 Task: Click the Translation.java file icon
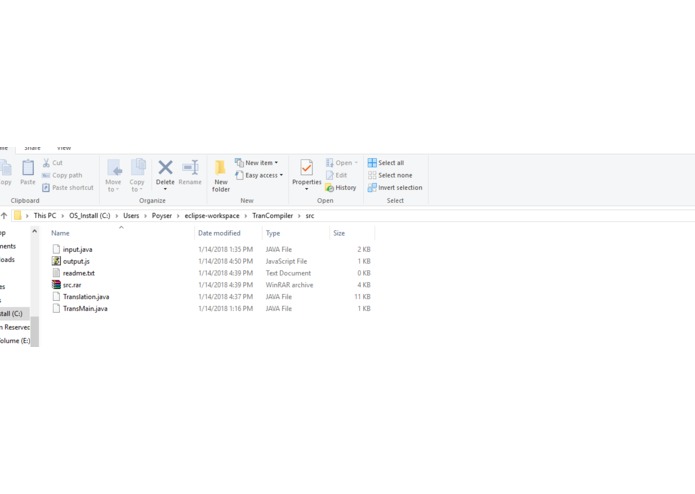point(56,296)
